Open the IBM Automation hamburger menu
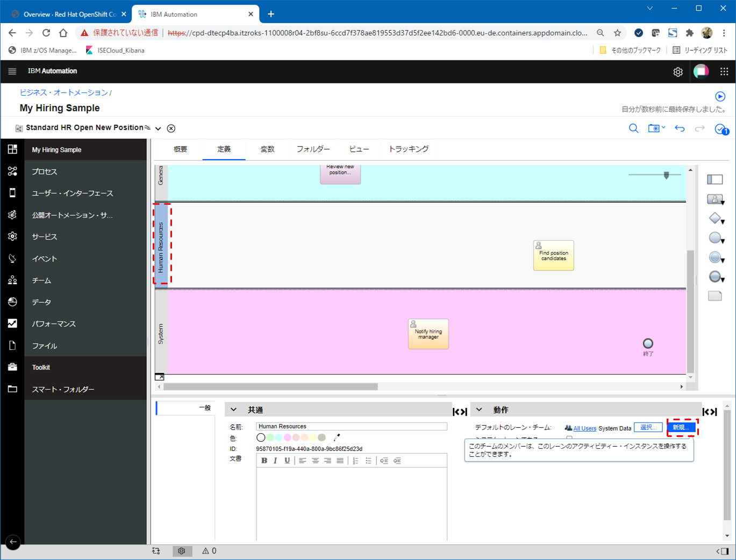The image size is (736, 560). [x=12, y=71]
